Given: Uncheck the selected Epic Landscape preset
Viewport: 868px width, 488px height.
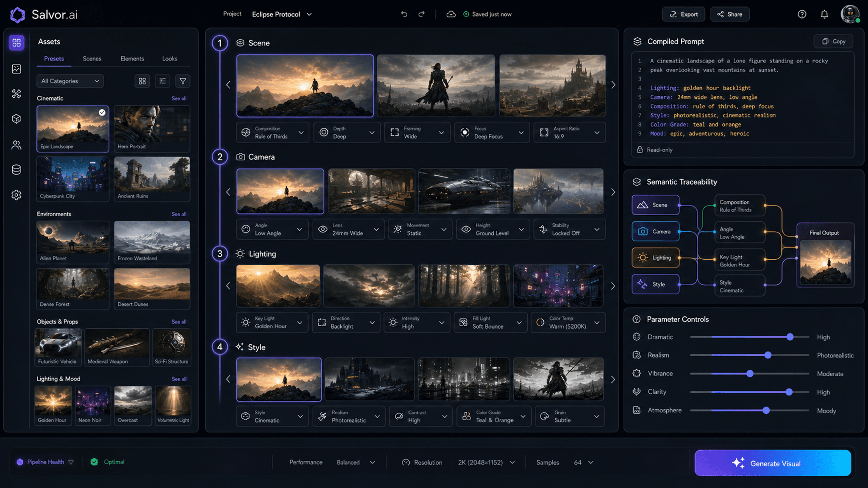Looking at the screenshot, I should pos(102,112).
